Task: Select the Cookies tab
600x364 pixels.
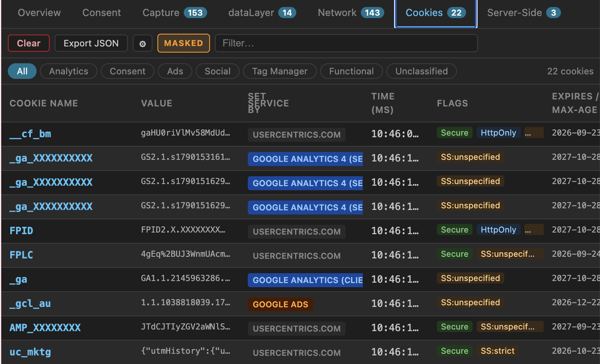Action: (436, 13)
